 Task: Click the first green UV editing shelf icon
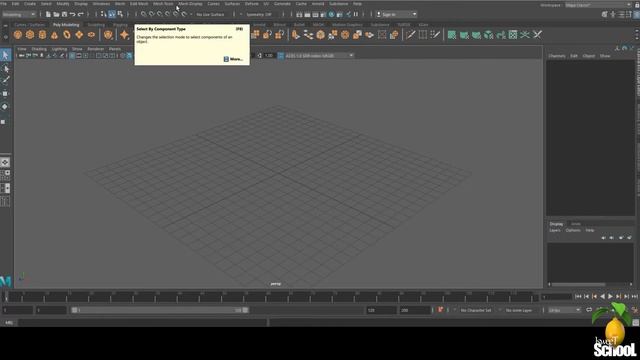(451, 35)
